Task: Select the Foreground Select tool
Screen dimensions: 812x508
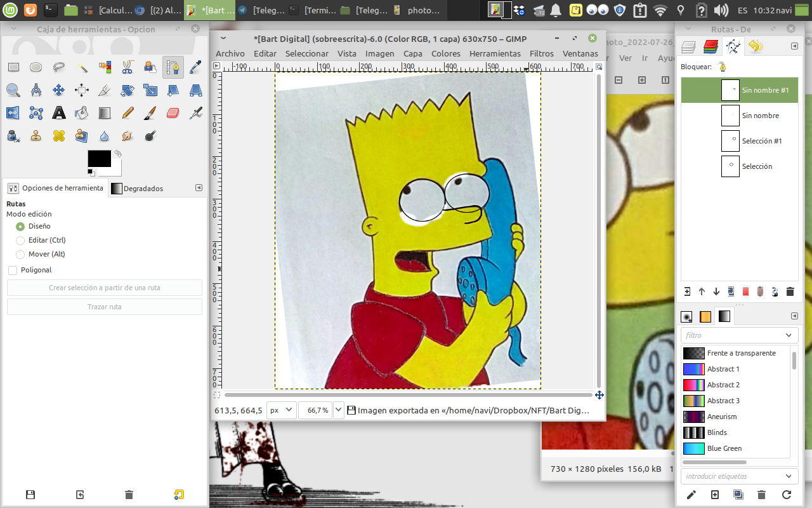Action: pos(150,67)
